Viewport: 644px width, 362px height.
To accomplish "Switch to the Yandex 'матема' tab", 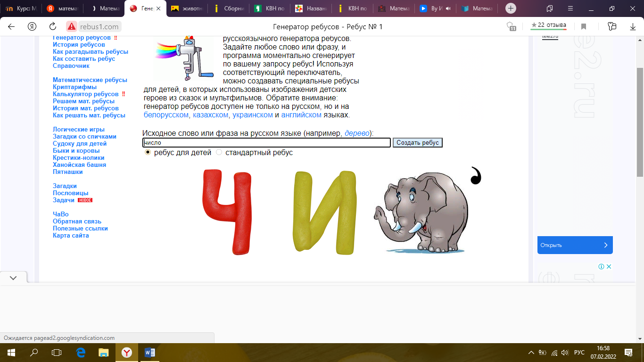I will point(61,8).
